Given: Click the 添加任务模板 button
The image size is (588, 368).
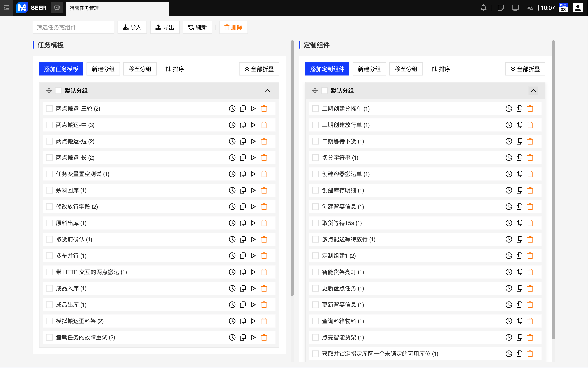Looking at the screenshot, I should pos(61,69).
